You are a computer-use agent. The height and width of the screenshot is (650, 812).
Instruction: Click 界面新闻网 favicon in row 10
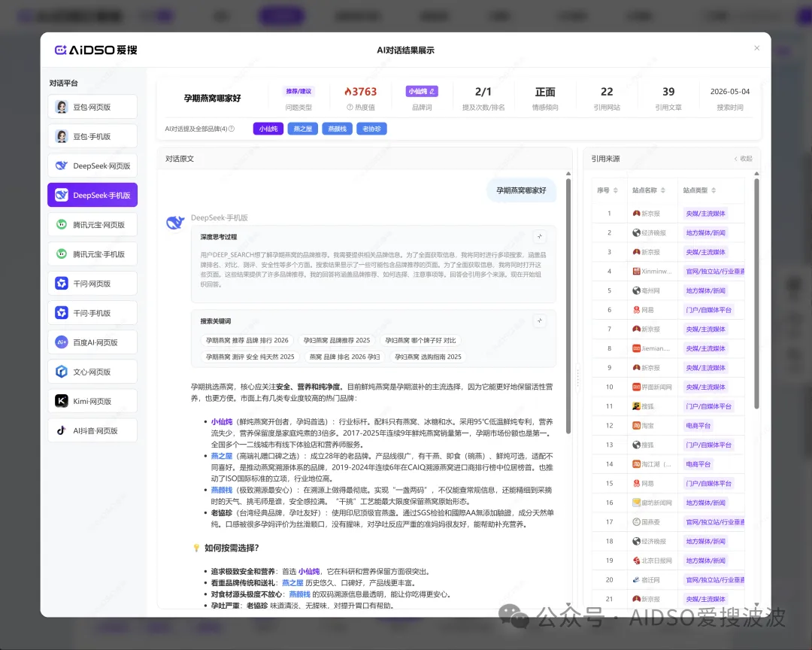tap(637, 387)
